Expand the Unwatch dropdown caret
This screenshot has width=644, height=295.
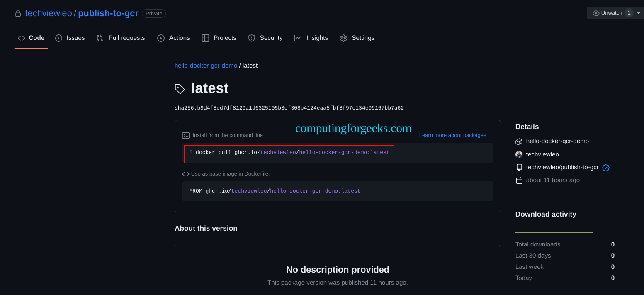tap(639, 13)
